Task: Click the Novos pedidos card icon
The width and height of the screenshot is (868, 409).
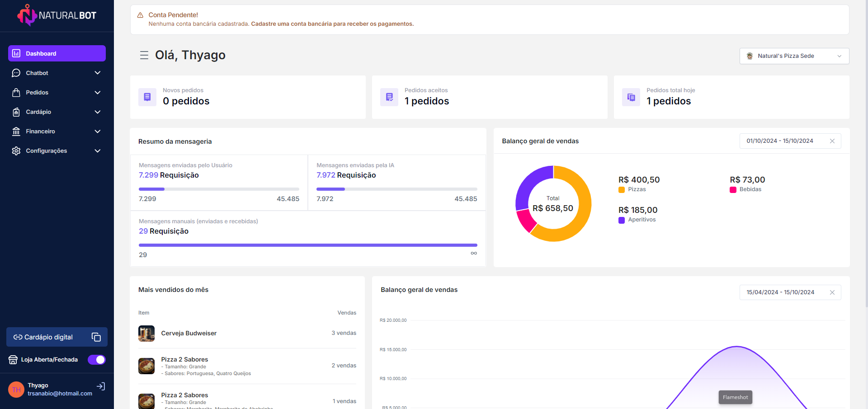Action: click(147, 97)
